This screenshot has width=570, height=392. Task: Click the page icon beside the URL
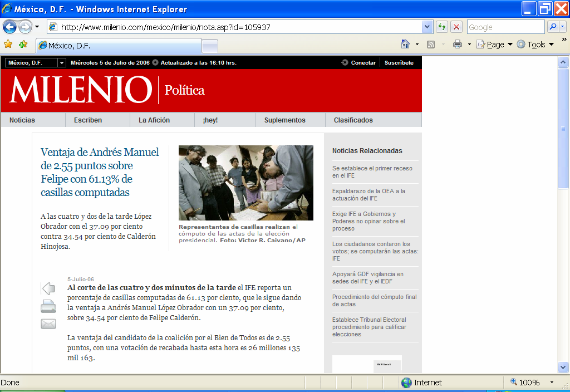point(53,27)
